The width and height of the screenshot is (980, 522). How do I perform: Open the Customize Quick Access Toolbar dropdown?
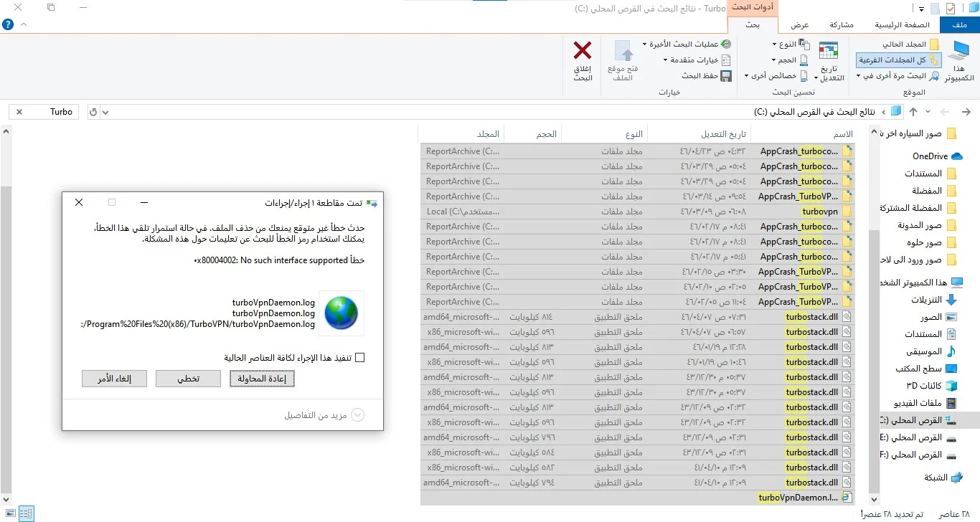point(920,8)
